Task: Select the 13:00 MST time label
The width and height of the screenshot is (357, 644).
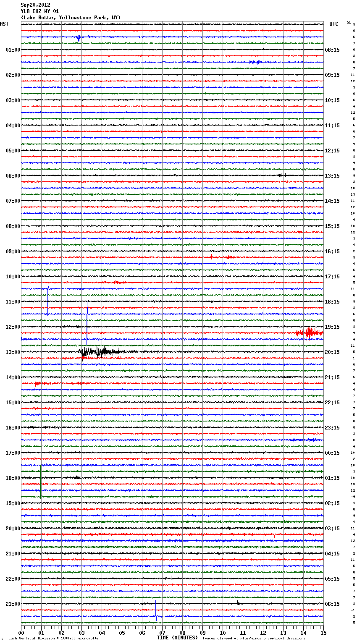Action: (13, 352)
